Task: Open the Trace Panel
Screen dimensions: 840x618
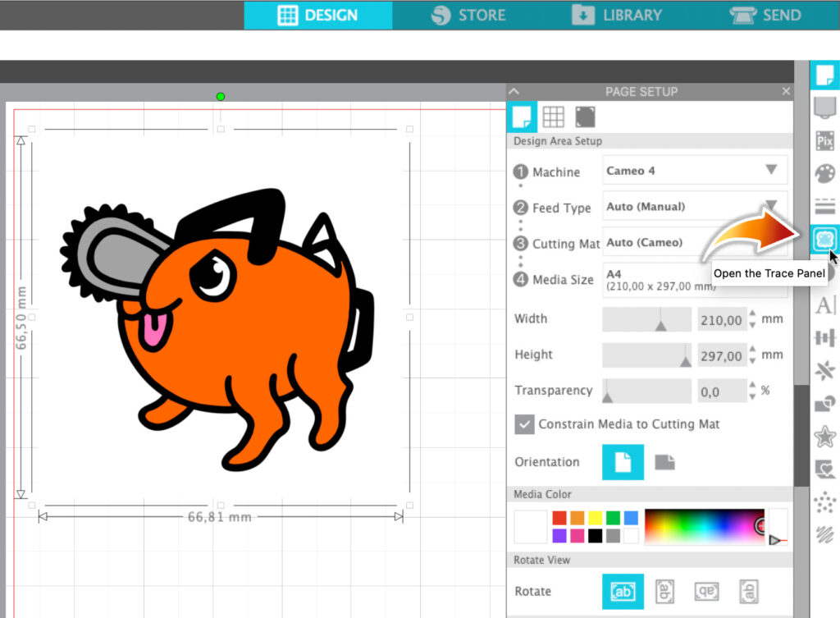Action: 825,239
